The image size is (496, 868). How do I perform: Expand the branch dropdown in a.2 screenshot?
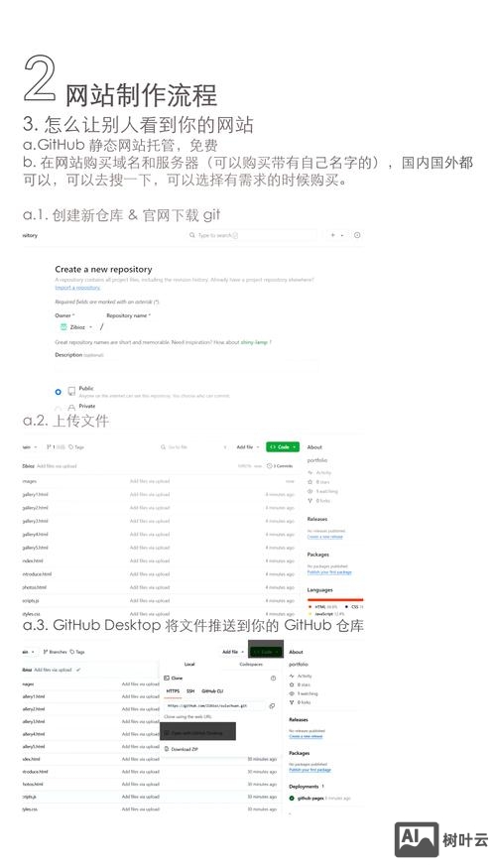(30, 446)
